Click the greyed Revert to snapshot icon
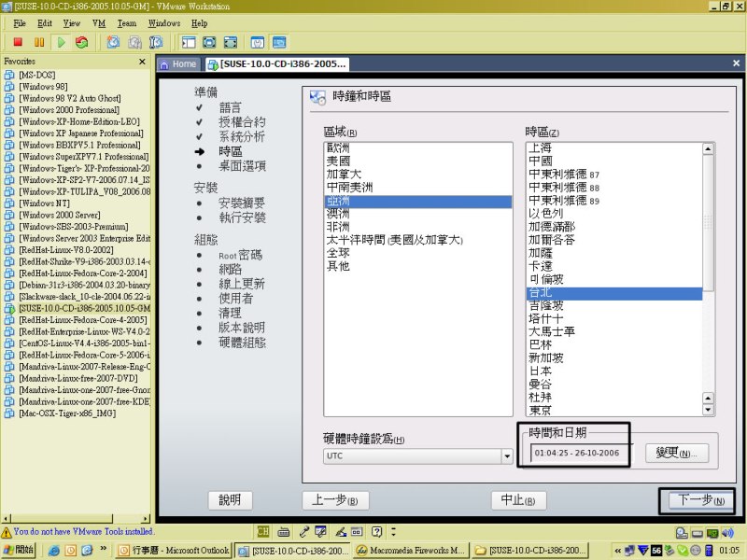This screenshot has width=747, height=560. point(134,42)
